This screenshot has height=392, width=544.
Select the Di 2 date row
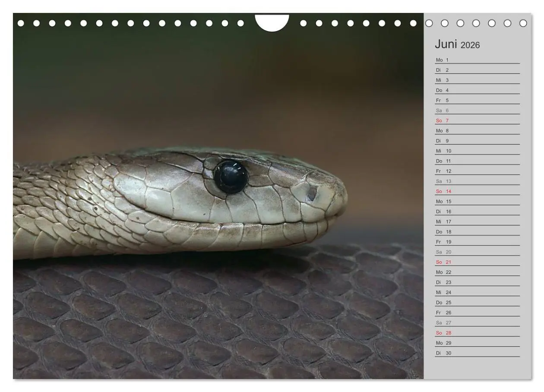tap(477, 70)
